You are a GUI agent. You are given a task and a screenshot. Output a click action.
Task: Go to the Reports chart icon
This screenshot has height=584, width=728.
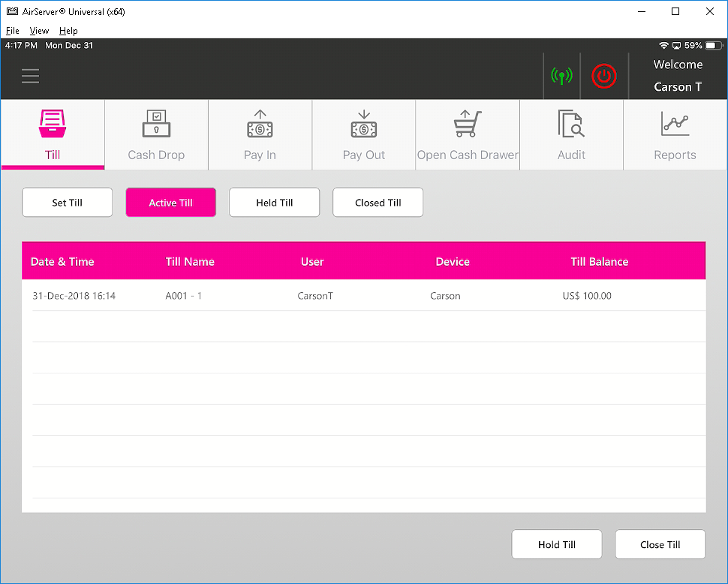(675, 124)
